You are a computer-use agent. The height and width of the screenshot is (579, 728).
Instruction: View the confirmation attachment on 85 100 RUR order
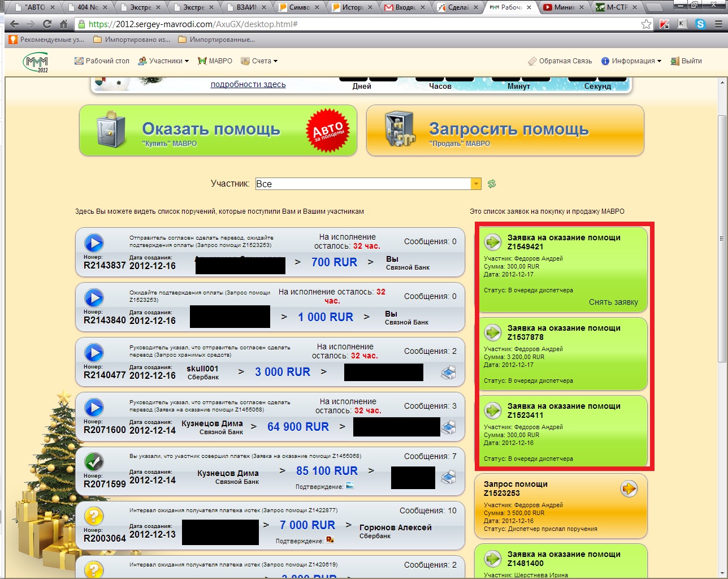pyautogui.click(x=350, y=486)
